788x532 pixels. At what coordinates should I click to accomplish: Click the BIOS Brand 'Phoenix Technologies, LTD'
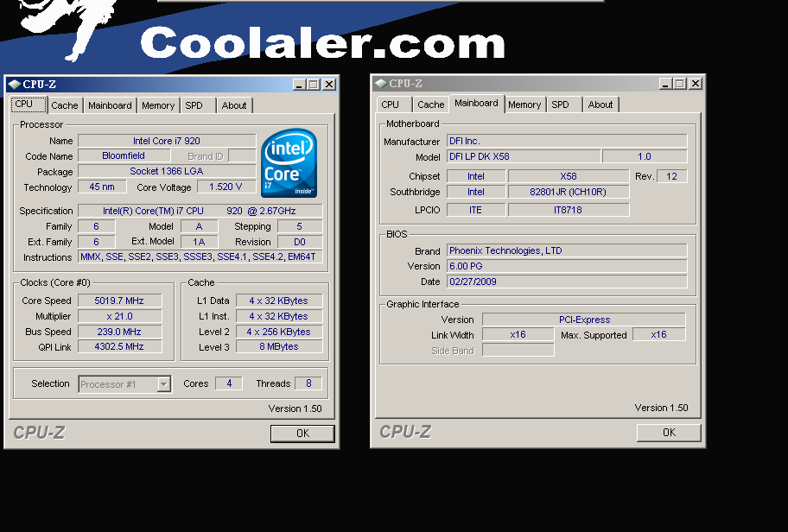[x=567, y=250]
